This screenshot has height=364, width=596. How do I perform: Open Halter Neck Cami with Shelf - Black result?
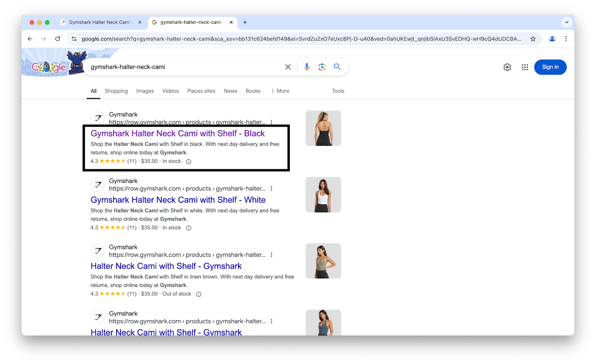tap(178, 133)
